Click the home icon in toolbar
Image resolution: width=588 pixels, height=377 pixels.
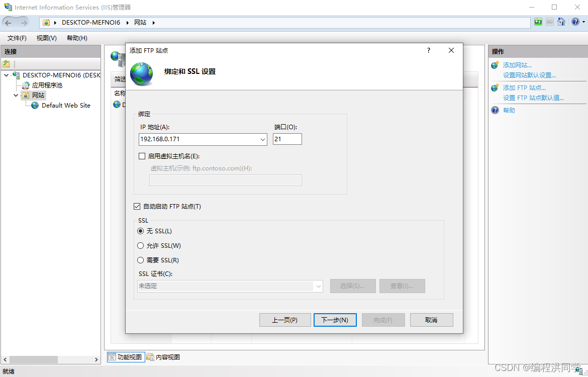pyautogui.click(x=561, y=22)
